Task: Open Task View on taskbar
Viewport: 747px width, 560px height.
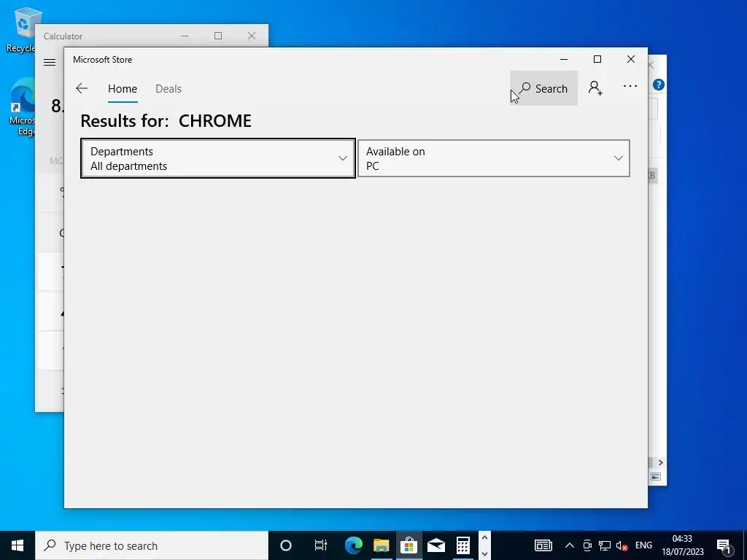Action: (321, 545)
